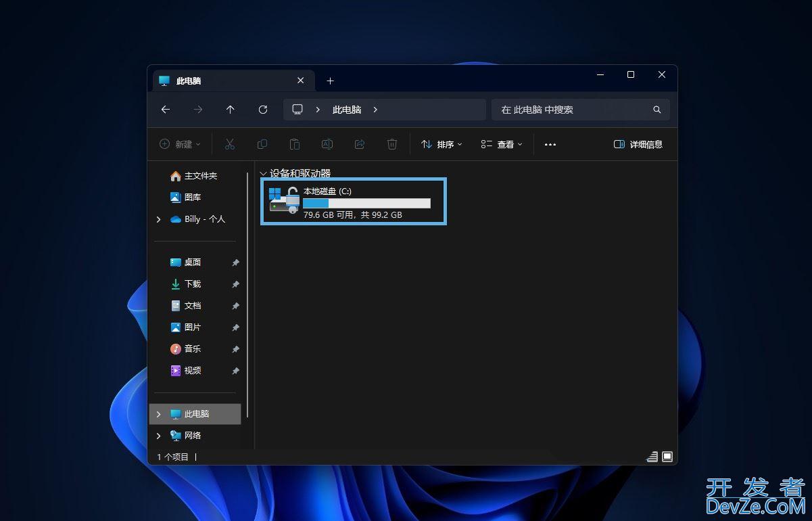Click the monitor icon in address bar
This screenshot has width=812, height=521.
click(x=297, y=110)
